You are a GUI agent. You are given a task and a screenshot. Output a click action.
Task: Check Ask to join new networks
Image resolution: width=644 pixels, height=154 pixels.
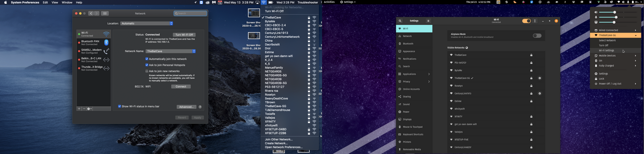(x=147, y=71)
